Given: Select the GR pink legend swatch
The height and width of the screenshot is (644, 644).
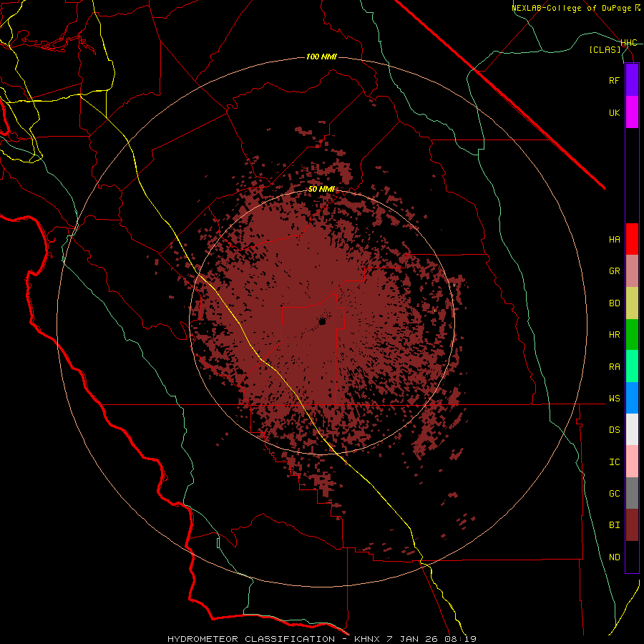Looking at the screenshot, I should click(x=632, y=271).
